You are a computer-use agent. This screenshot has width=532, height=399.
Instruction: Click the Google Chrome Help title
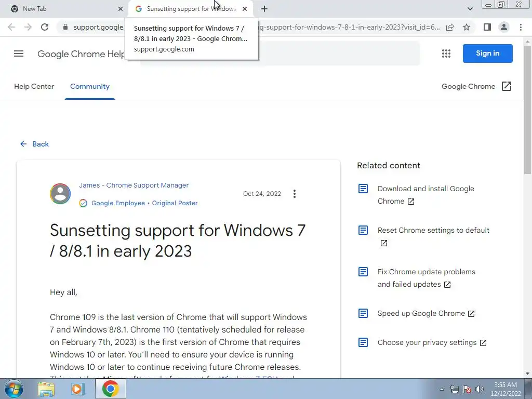[82, 54]
